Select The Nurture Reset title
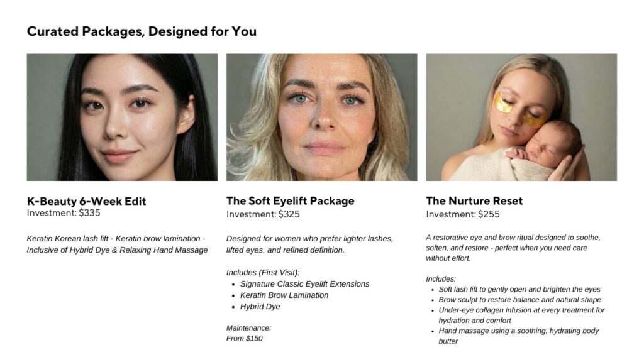Viewport: 644px width, 362px height. pos(474,201)
